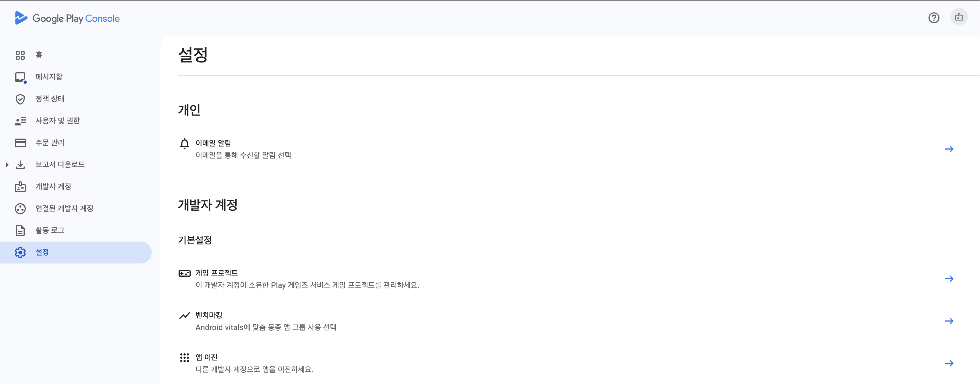The height and width of the screenshot is (384, 980).
Task: Select the 설정 sidebar menu item
Action: coord(42,252)
